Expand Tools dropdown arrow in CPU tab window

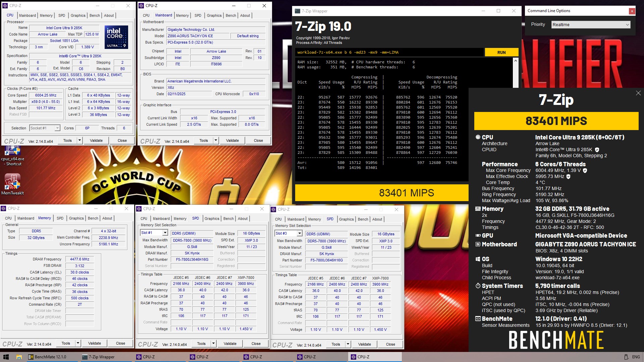[79, 141]
